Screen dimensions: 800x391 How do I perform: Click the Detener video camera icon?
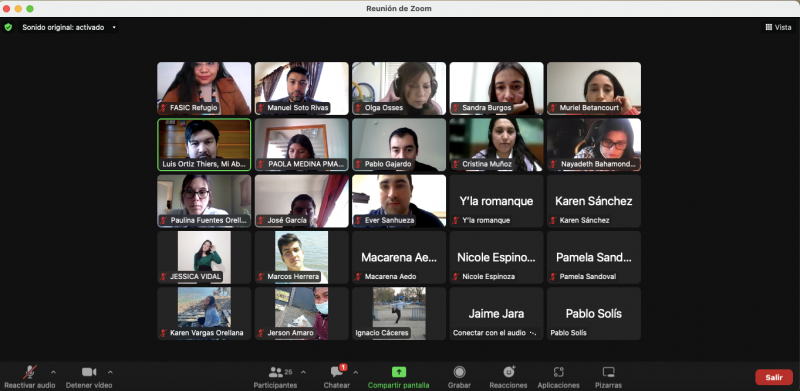pos(89,372)
